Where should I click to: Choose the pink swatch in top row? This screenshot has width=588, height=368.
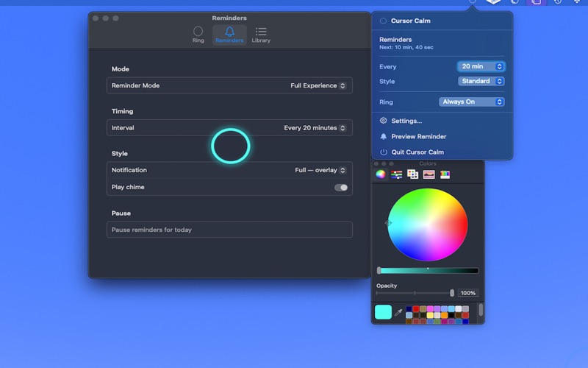pos(430,308)
